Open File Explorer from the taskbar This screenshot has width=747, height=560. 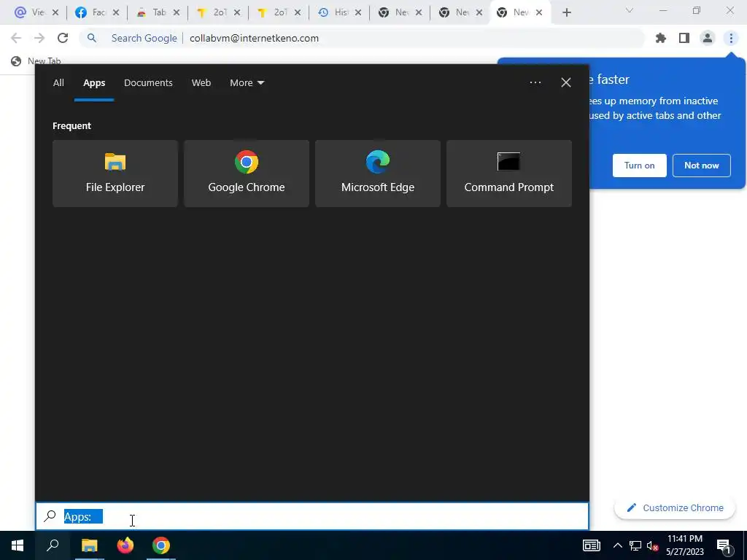89,545
